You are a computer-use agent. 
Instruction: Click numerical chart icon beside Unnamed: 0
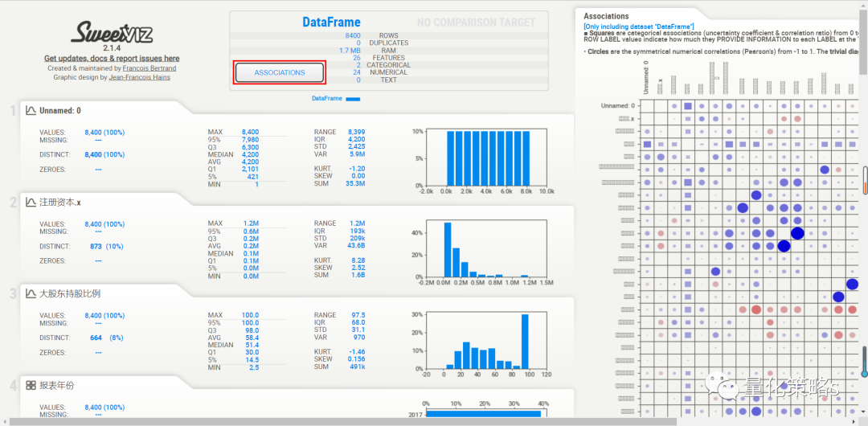pos(31,110)
